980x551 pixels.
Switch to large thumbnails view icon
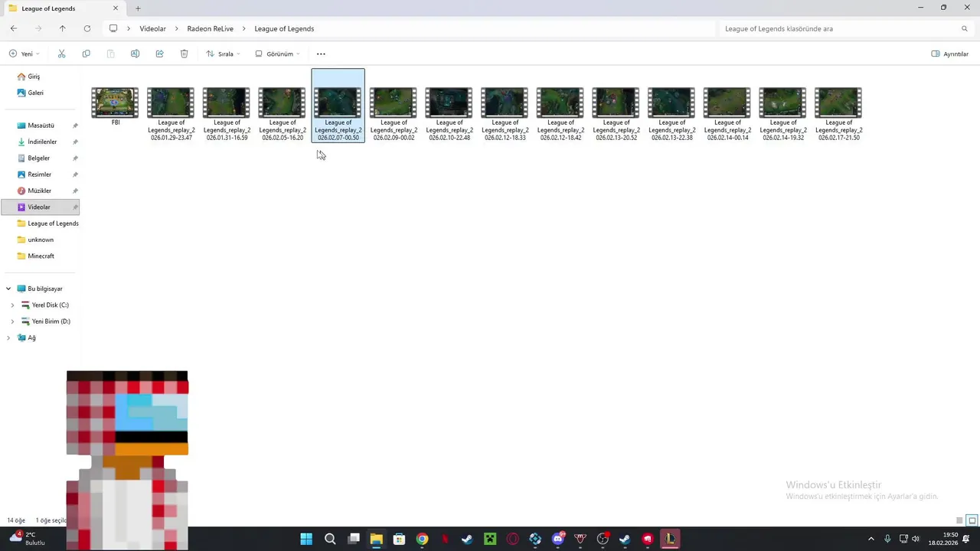point(972,520)
